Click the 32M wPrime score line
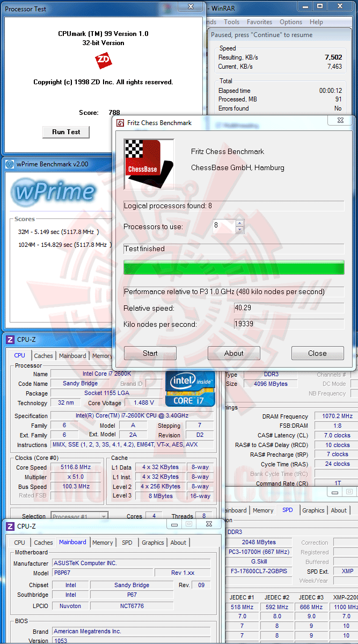The width and height of the screenshot is (358, 644). click(x=59, y=232)
